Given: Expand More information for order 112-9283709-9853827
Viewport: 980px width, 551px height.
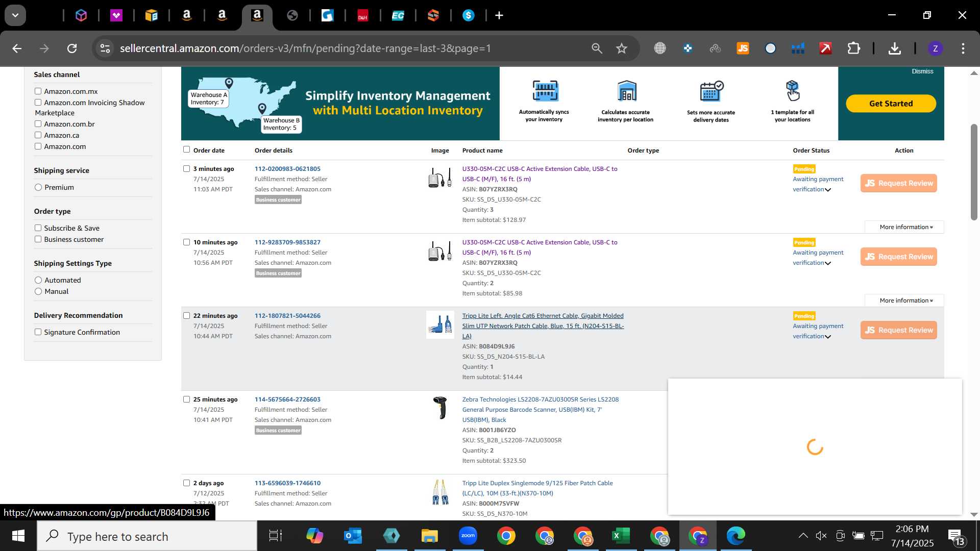Looking at the screenshot, I should [905, 300].
